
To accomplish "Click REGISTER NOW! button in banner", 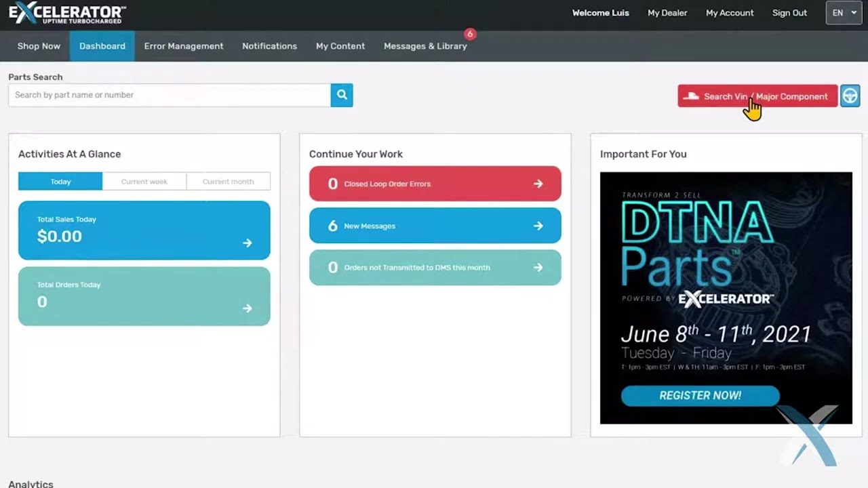I will [701, 396].
